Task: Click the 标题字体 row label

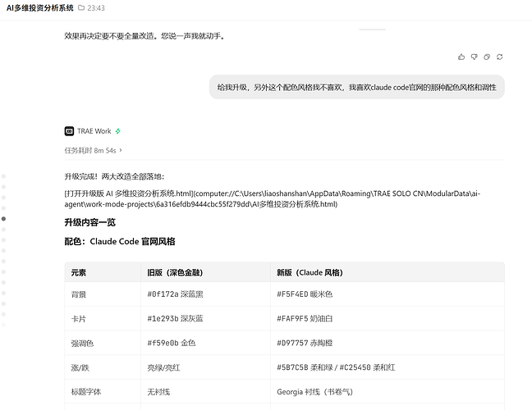Action: 86,392
